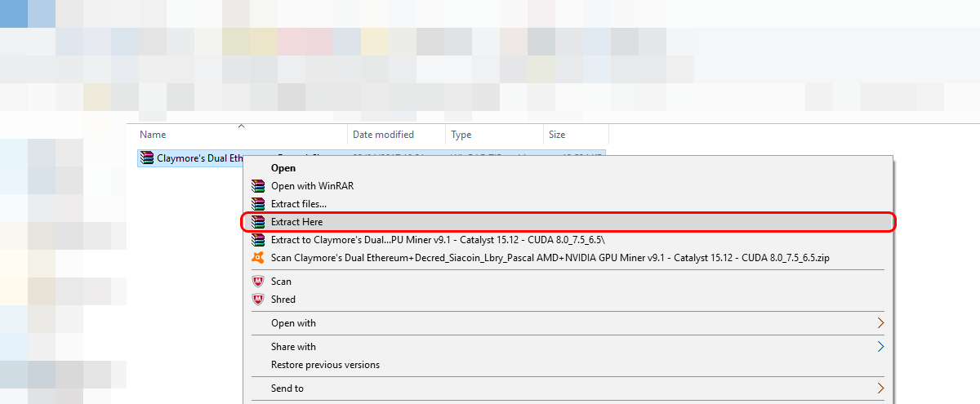The image size is (980, 404).
Task: Sort by Size column header
Action: (576, 135)
